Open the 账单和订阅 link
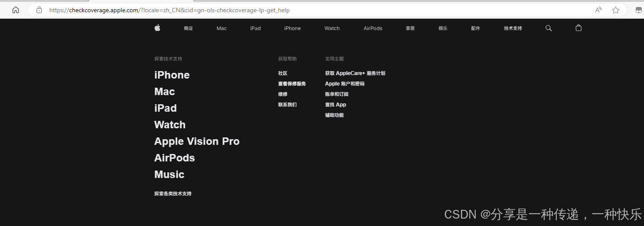Screen dimensions: 644x226 click(x=337, y=94)
